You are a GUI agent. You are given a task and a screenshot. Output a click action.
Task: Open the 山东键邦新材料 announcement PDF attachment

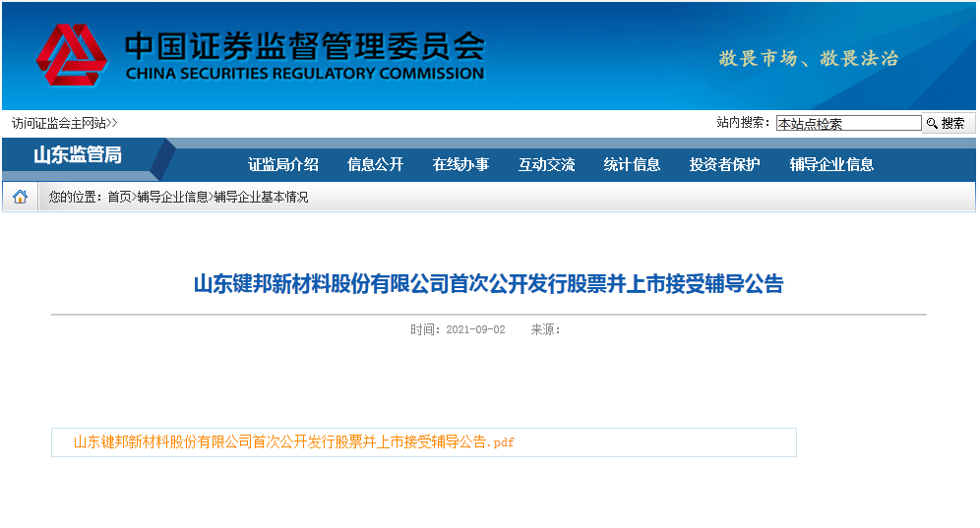pyautogui.click(x=293, y=442)
